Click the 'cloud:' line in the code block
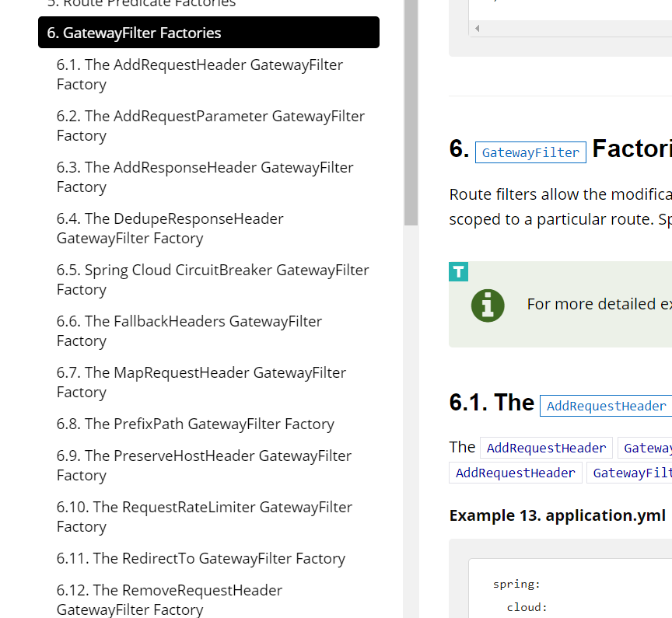The width and height of the screenshot is (672, 618). pos(527,607)
